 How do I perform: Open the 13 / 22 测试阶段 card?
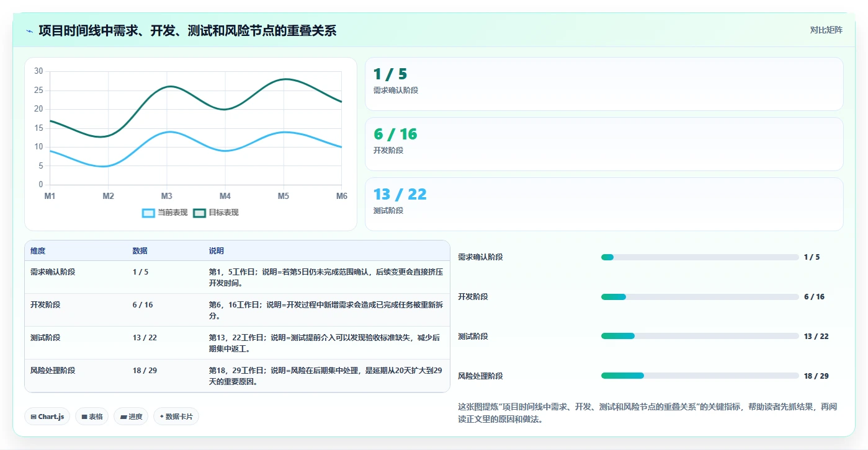click(604, 204)
